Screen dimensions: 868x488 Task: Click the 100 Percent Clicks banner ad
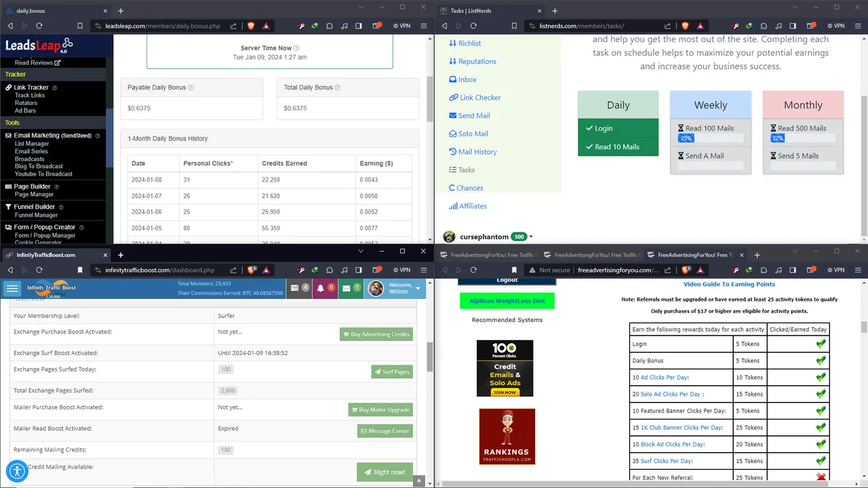point(505,368)
